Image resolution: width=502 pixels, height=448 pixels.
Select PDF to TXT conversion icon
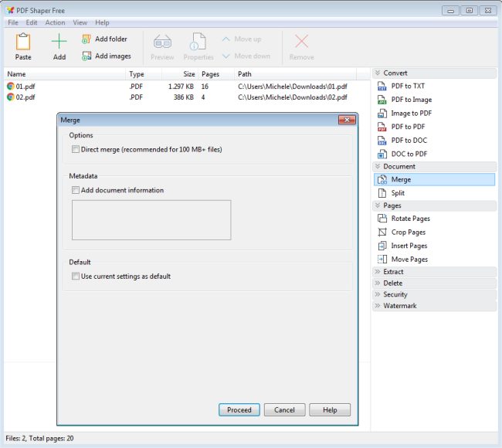point(382,87)
